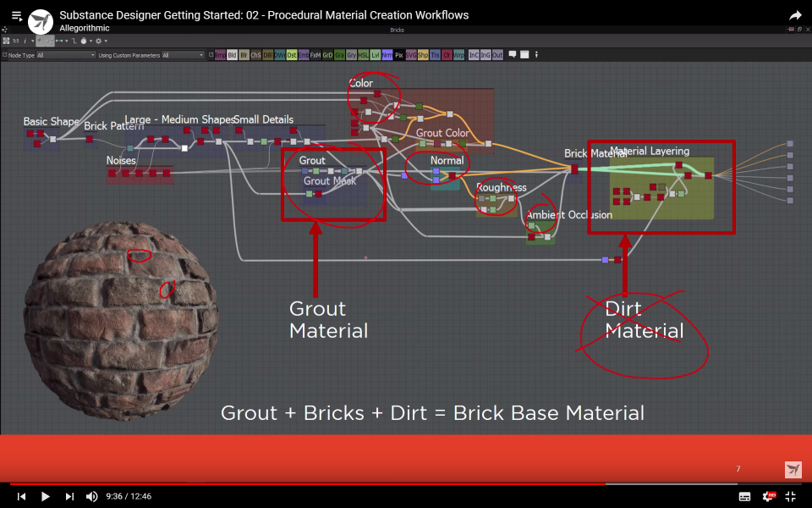Add a Transform 2D (Trs) node
Image resolution: width=812 pixels, height=508 pixels.
(x=435, y=55)
